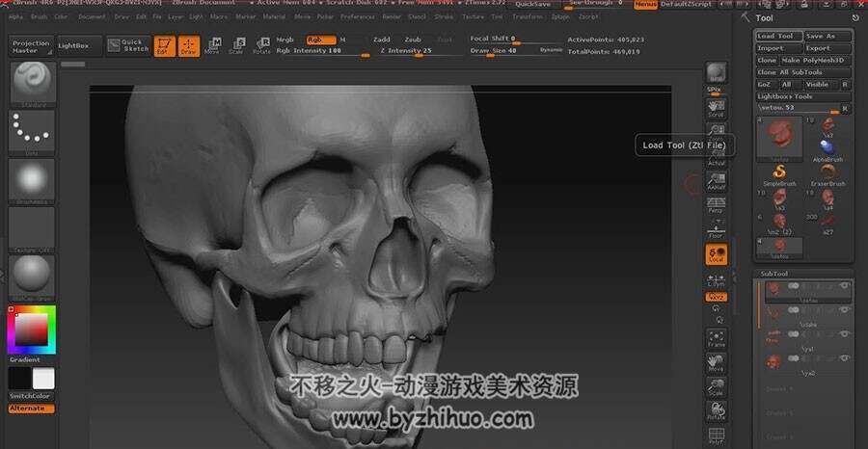
Task: Click the AAHalf view icon
Action: click(x=717, y=181)
